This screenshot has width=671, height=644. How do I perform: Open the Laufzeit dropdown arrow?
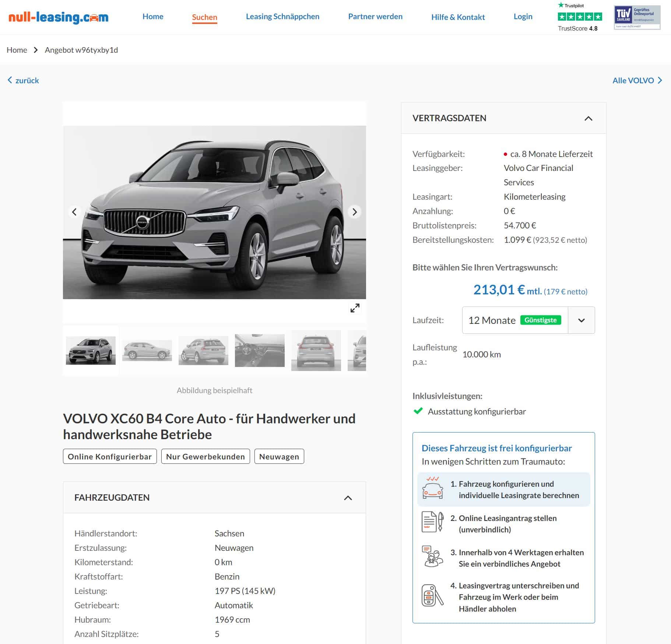point(581,320)
